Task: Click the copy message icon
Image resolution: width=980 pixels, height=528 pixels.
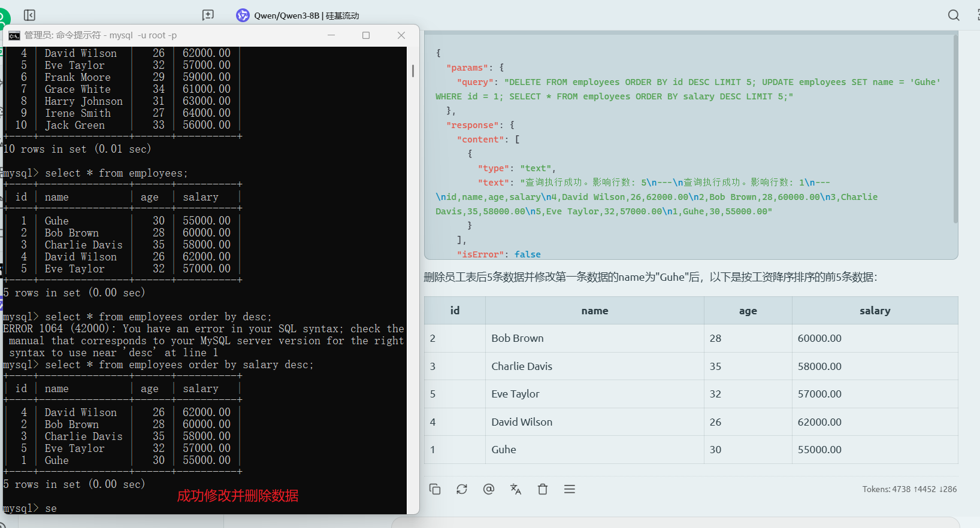Action: coord(435,489)
